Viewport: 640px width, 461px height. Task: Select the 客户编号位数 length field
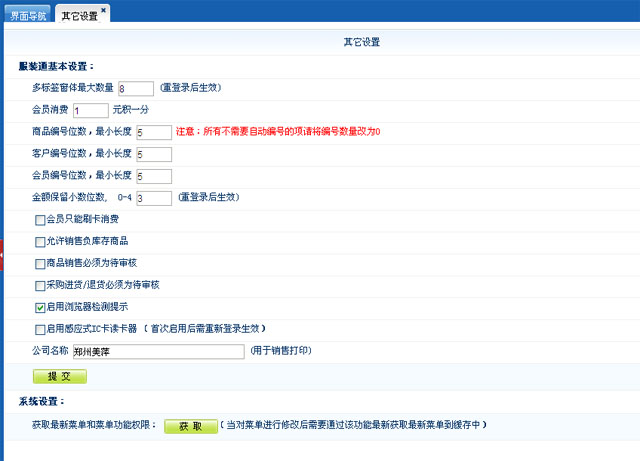click(x=153, y=154)
